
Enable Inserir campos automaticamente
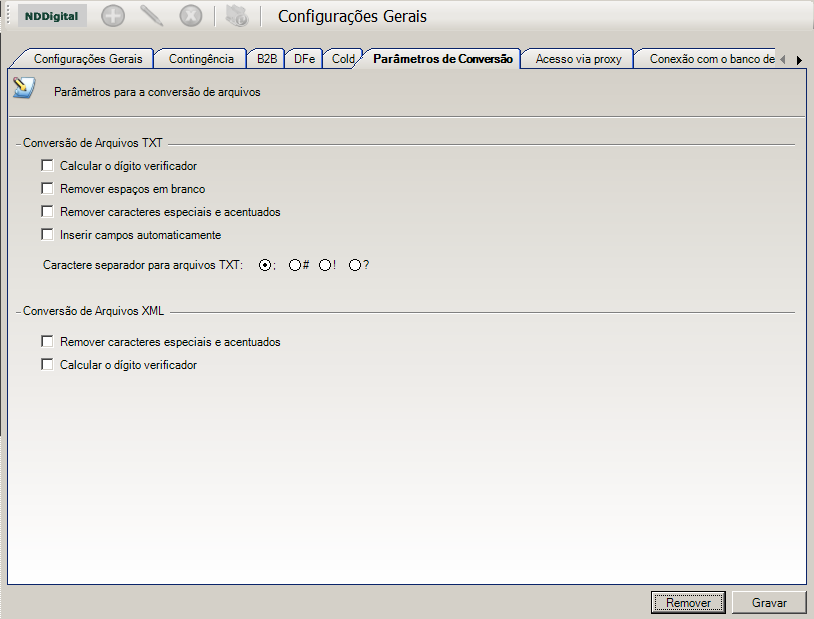pos(47,235)
